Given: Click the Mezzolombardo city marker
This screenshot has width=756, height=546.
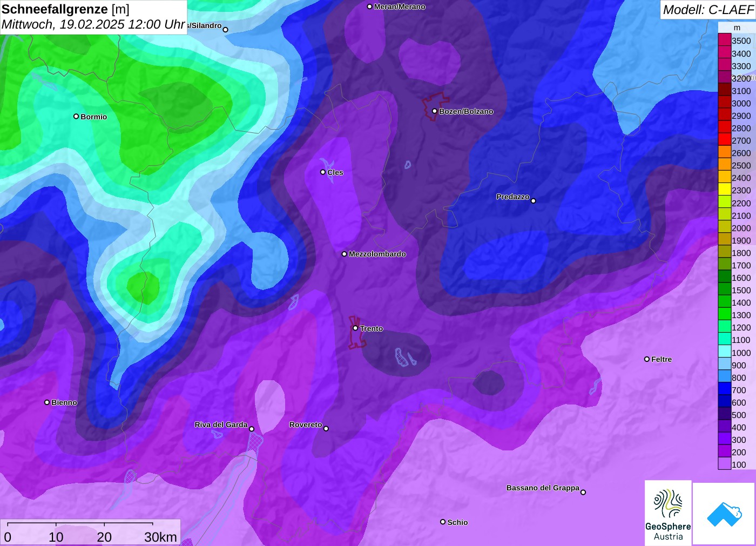Looking at the screenshot, I should tap(345, 254).
